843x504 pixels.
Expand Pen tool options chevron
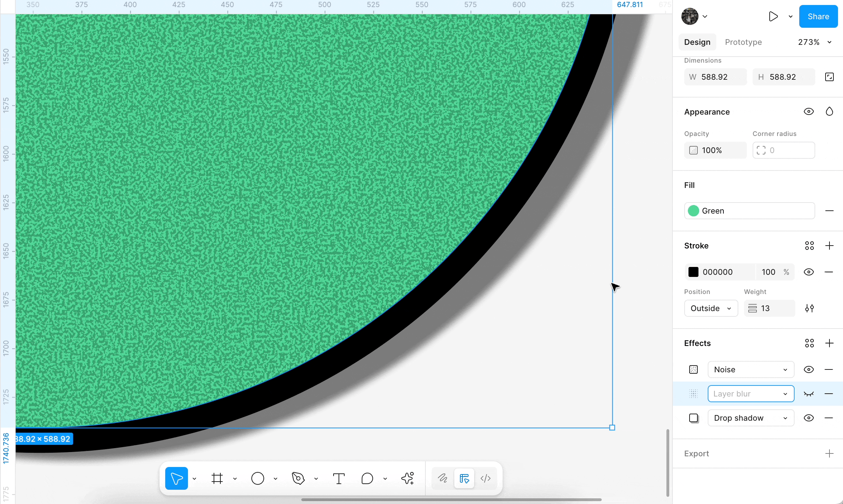[x=316, y=479]
